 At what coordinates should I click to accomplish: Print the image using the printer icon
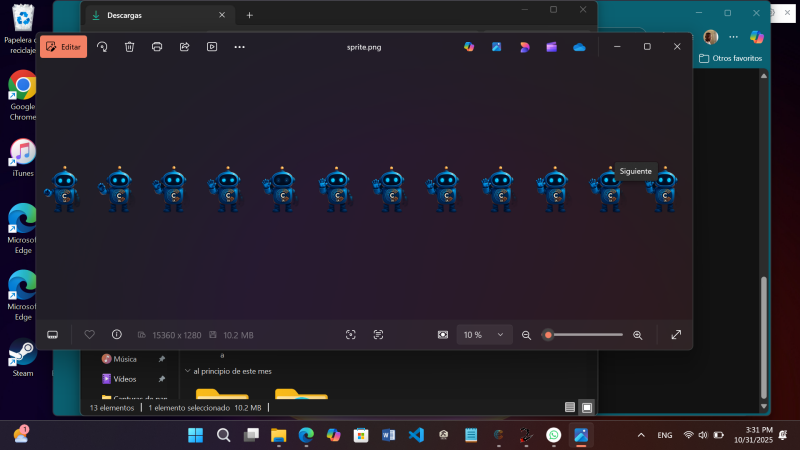(157, 47)
